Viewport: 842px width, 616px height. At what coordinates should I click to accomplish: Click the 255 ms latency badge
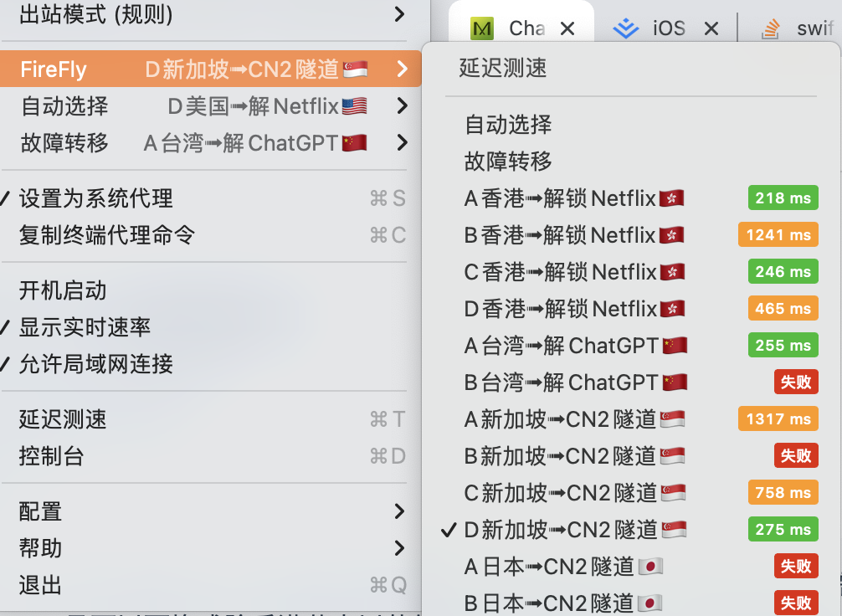pyautogui.click(x=783, y=345)
